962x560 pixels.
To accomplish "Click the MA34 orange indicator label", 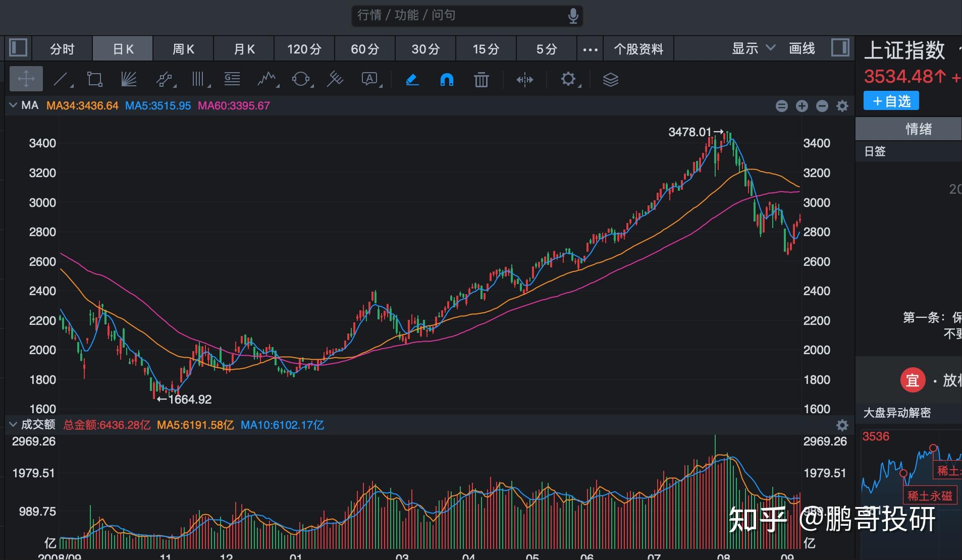I will 82,106.
